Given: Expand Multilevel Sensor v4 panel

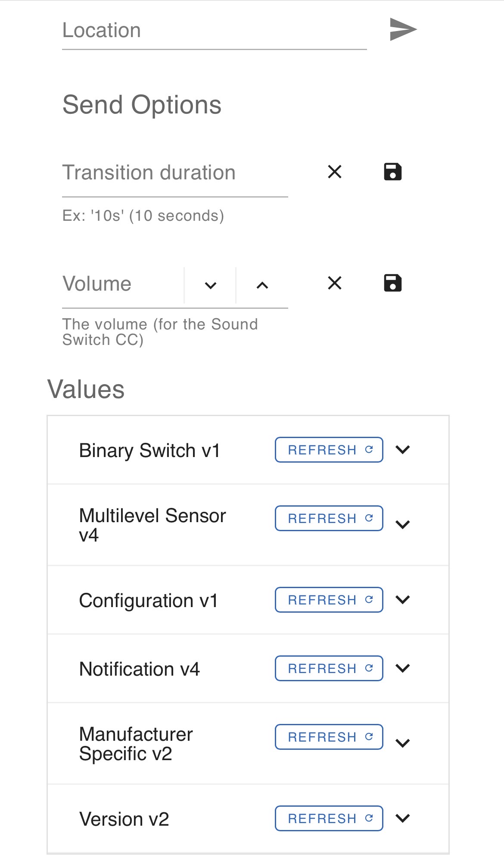Looking at the screenshot, I should point(402,525).
